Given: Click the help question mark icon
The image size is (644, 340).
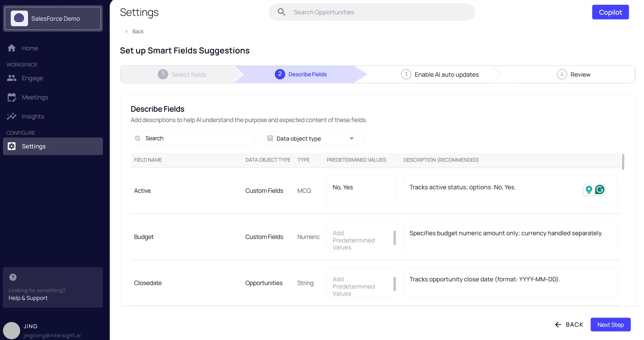Looking at the screenshot, I should (x=13, y=277).
